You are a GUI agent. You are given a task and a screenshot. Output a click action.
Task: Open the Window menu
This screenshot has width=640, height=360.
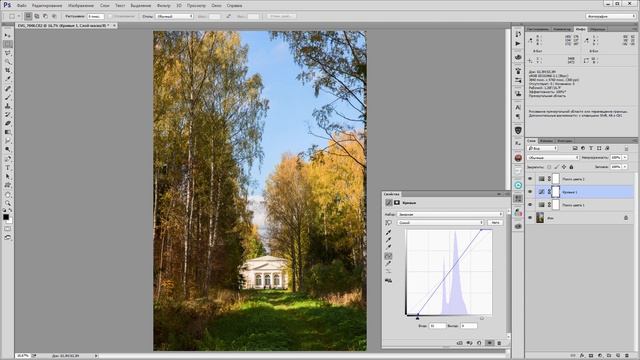pyautogui.click(x=216, y=6)
